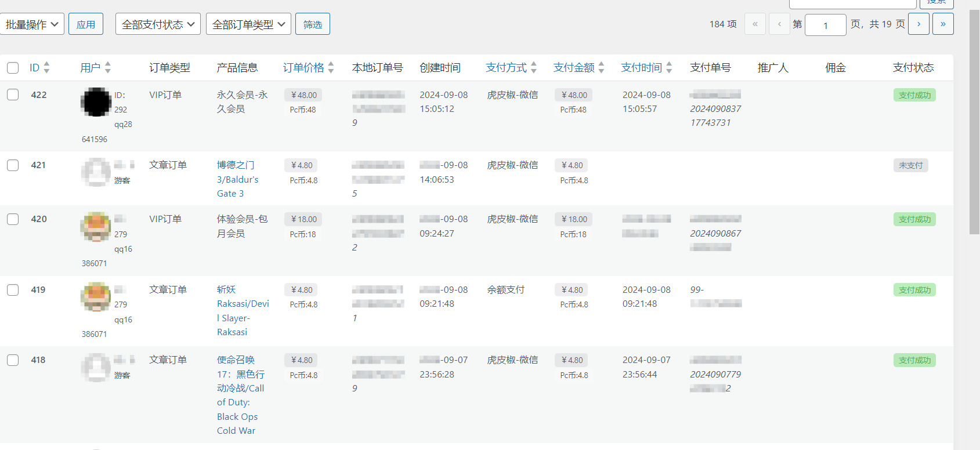Open user avatar for order 420
Viewport: 980px width, 450px height.
click(96, 227)
